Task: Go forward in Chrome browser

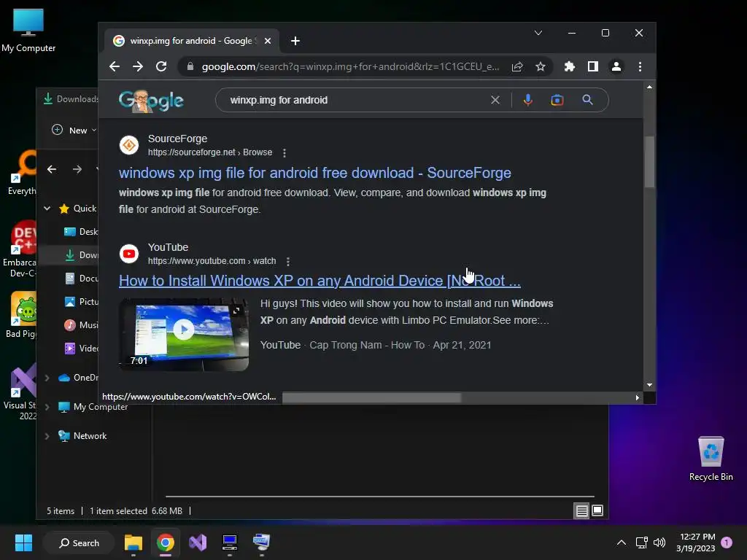Action: pyautogui.click(x=138, y=66)
